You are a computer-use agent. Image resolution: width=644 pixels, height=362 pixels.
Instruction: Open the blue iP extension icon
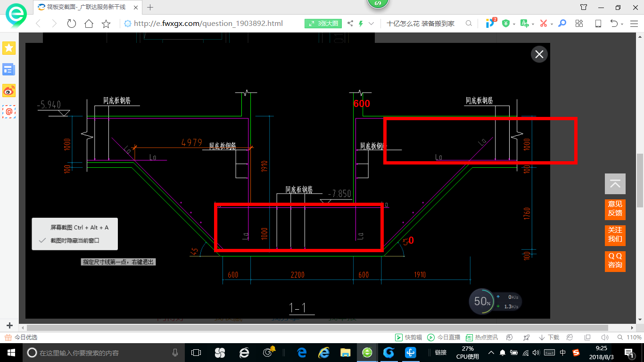point(491,23)
